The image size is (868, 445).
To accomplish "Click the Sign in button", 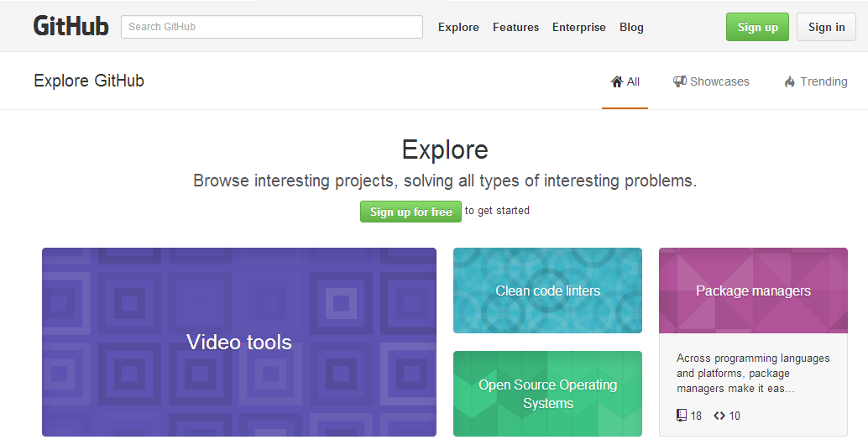I will tap(827, 27).
